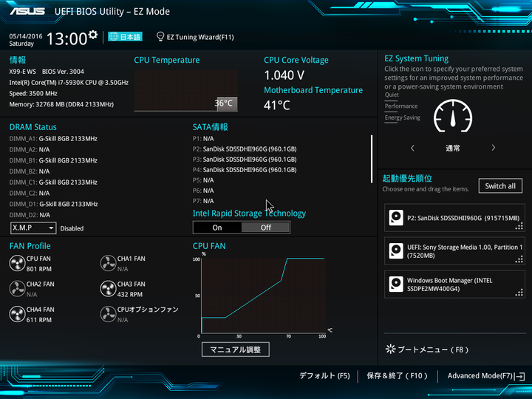Click the globe language icon
The image size is (532, 399).
click(114, 37)
